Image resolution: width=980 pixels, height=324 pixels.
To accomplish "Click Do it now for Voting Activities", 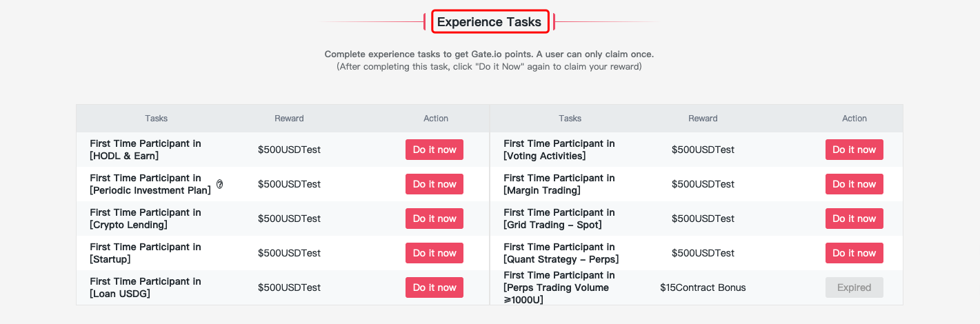I will click(854, 150).
